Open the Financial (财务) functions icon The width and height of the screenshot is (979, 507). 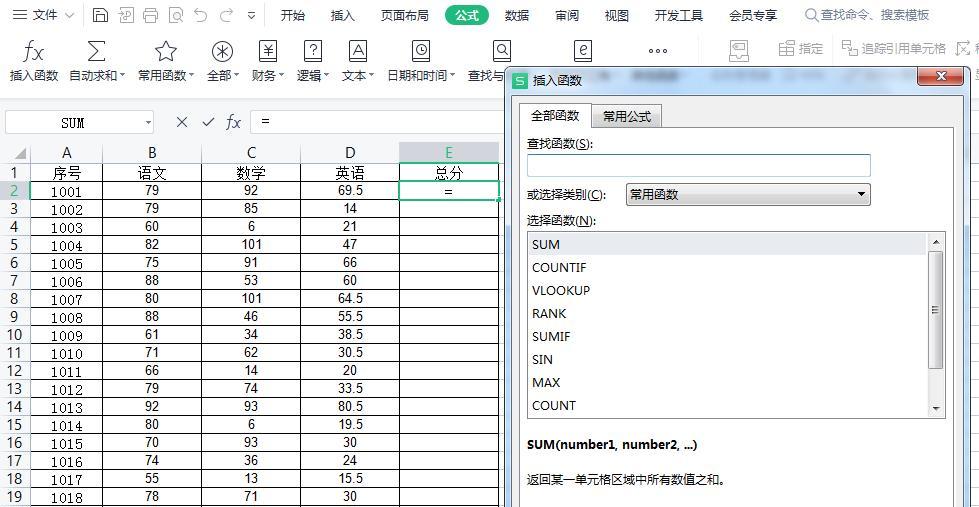point(268,51)
